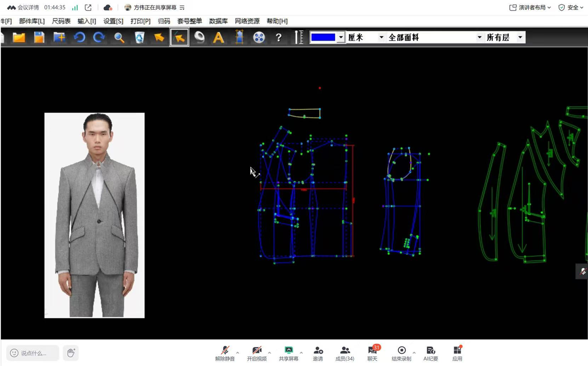Open the 成员(34) members list

(x=344, y=353)
